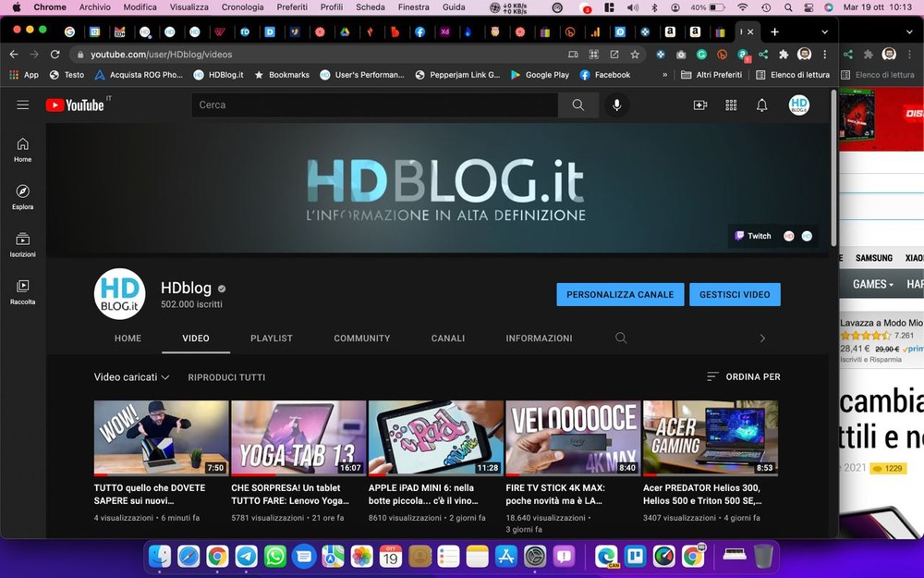This screenshot has width=924, height=578.
Task: Open Control Center in menu bar
Action: coord(808,7)
